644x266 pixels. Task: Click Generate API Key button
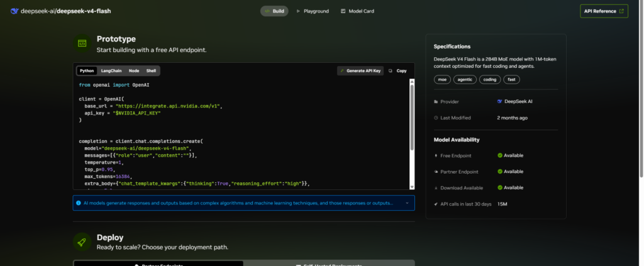tap(360, 70)
